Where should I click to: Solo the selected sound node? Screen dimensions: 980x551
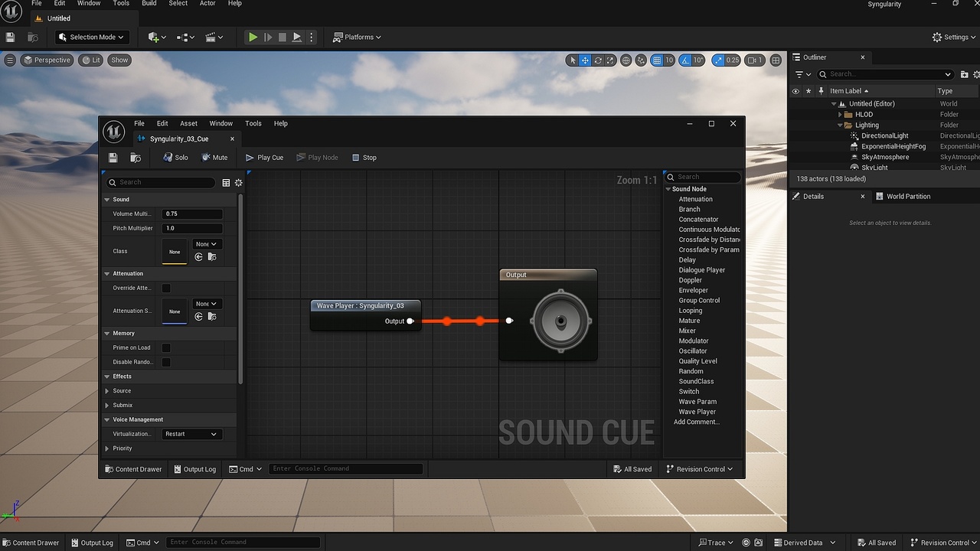coord(175,158)
